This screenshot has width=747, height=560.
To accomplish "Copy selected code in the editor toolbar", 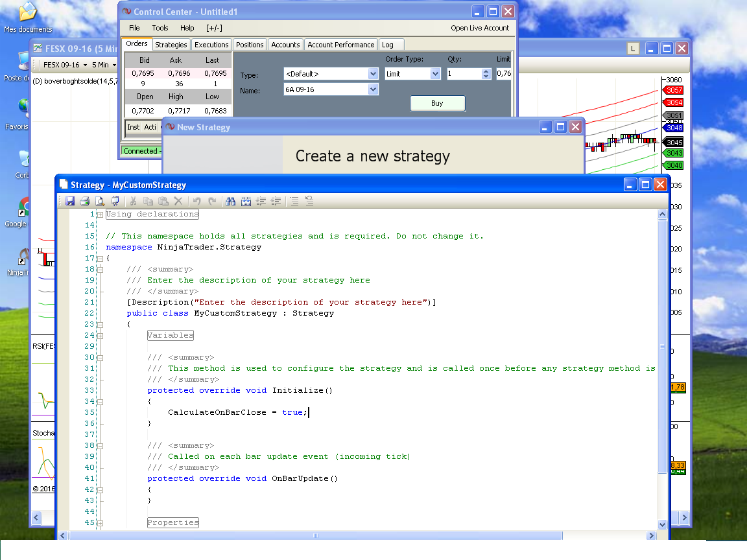I will click(148, 202).
